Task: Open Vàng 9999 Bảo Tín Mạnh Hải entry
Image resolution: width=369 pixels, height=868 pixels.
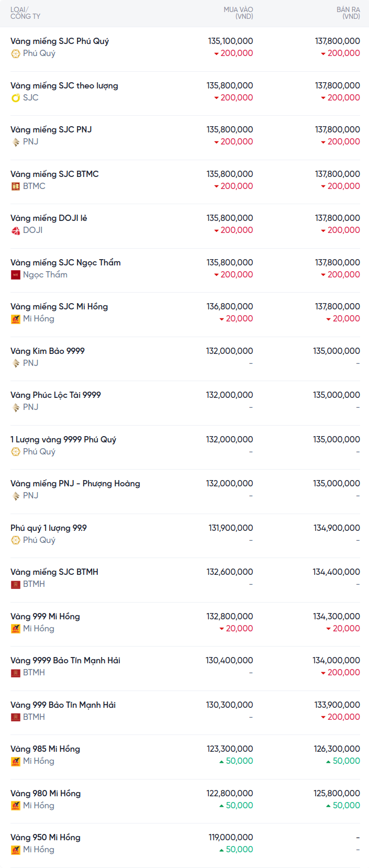Action: point(65,660)
